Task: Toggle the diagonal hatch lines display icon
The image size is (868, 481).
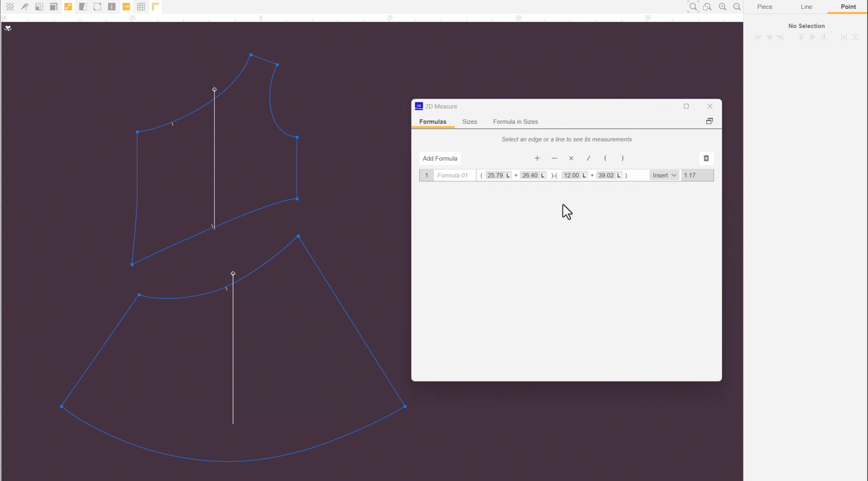Action: pos(10,7)
